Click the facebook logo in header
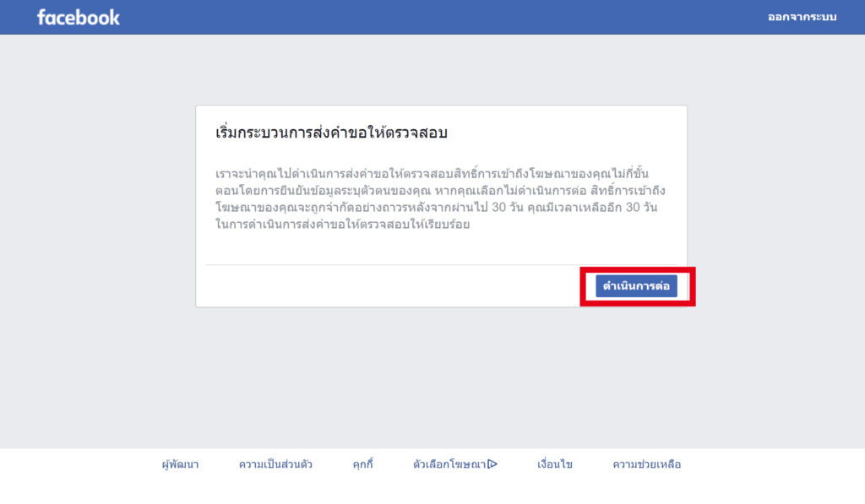This screenshot has width=865, height=504. pos(79,17)
